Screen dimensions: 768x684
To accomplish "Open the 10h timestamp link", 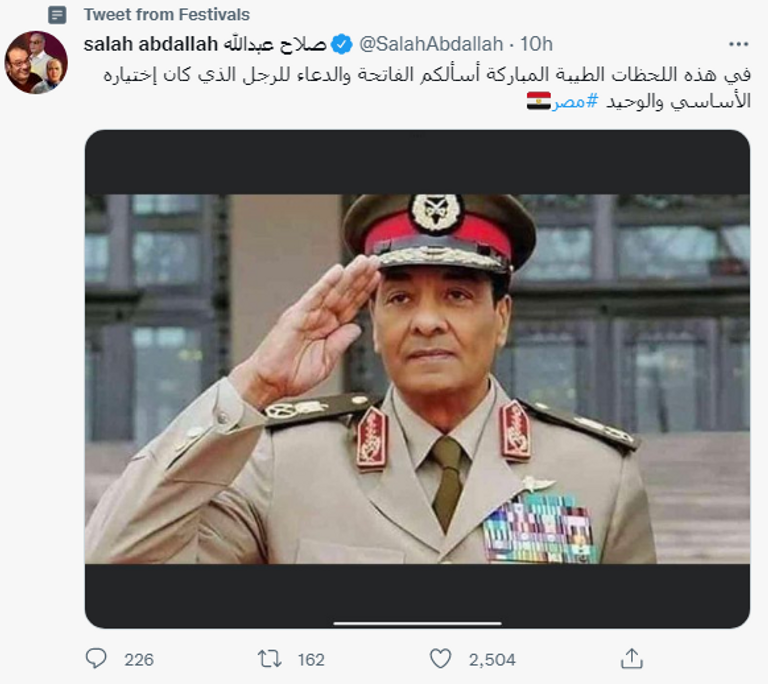I will coord(537,45).
